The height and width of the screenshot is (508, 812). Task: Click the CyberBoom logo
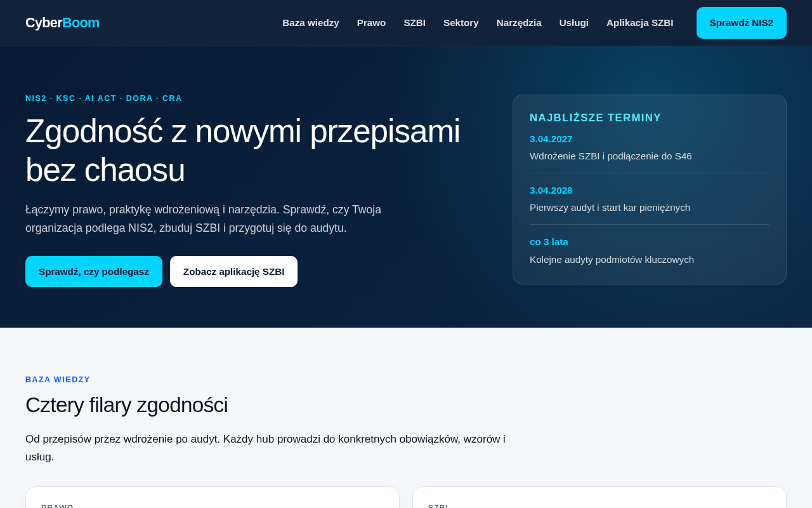pyautogui.click(x=62, y=23)
